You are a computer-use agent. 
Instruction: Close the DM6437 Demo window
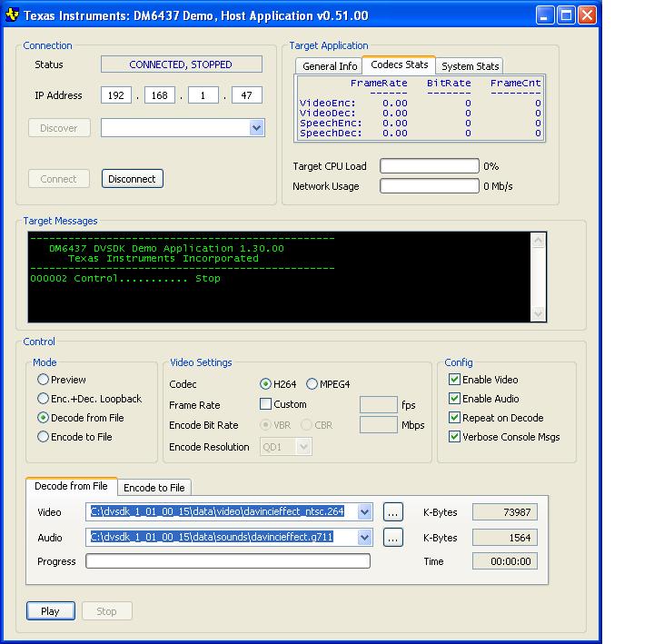pos(588,15)
